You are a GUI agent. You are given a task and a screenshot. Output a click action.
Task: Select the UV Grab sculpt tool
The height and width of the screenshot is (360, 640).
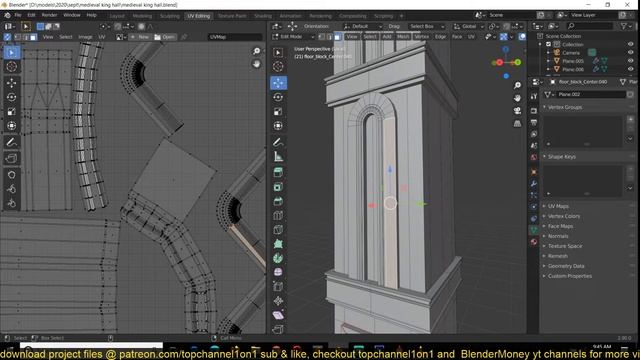pos(11,175)
